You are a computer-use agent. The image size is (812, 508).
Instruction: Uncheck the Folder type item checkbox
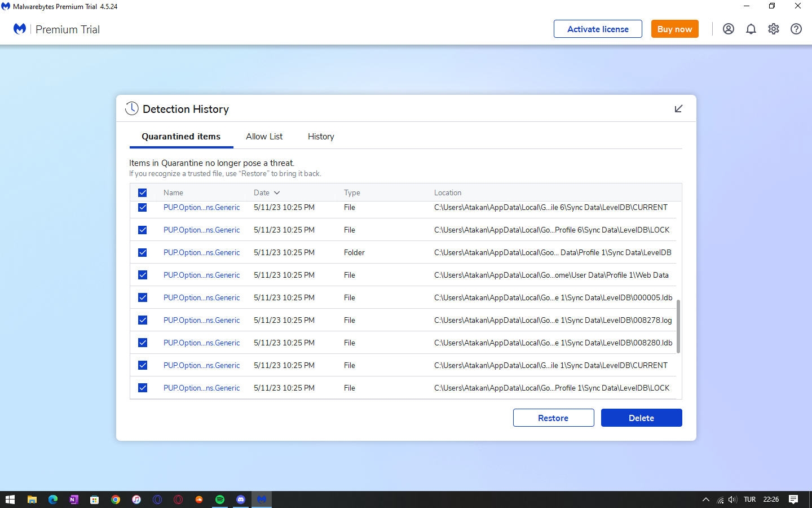[142, 252]
